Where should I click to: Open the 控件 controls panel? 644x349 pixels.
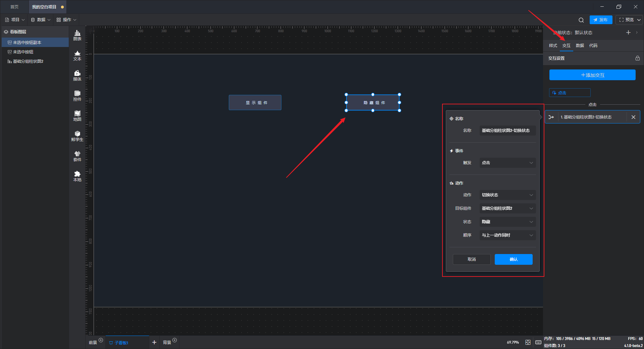pyautogui.click(x=77, y=96)
